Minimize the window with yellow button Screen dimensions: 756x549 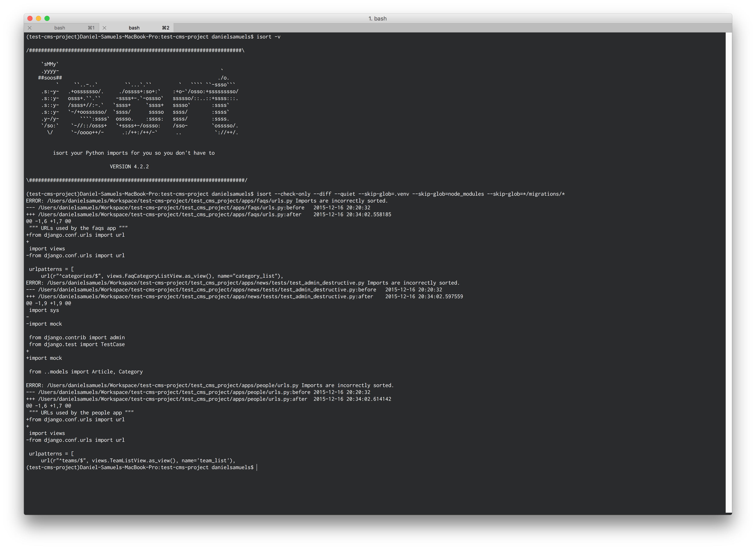pos(39,19)
